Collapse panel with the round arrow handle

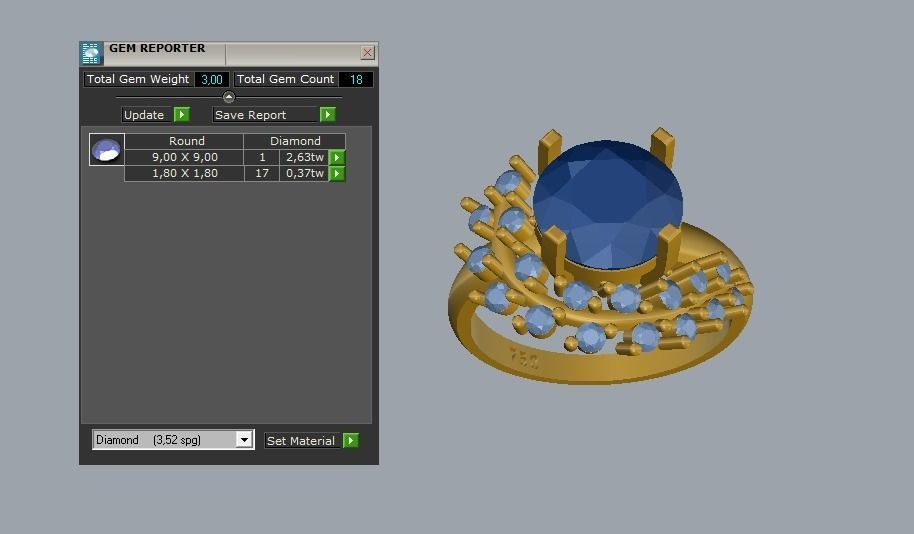(x=228, y=97)
